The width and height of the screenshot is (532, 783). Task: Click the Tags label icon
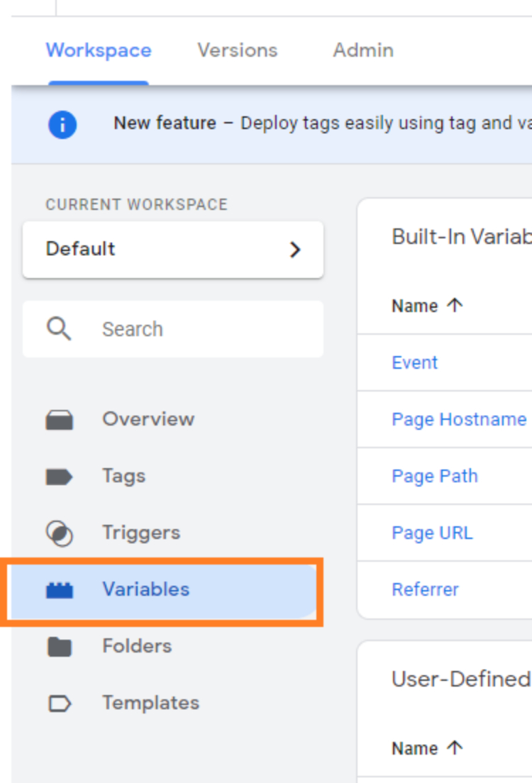[60, 477]
